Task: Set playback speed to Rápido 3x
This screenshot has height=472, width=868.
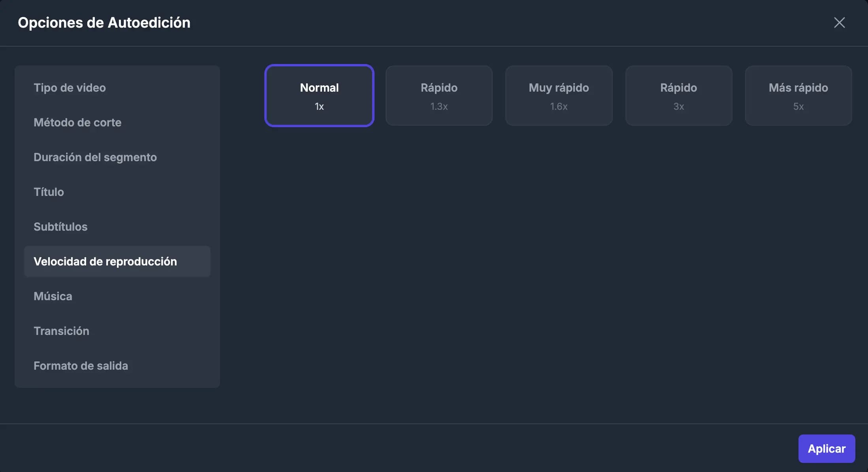Action: (x=678, y=95)
